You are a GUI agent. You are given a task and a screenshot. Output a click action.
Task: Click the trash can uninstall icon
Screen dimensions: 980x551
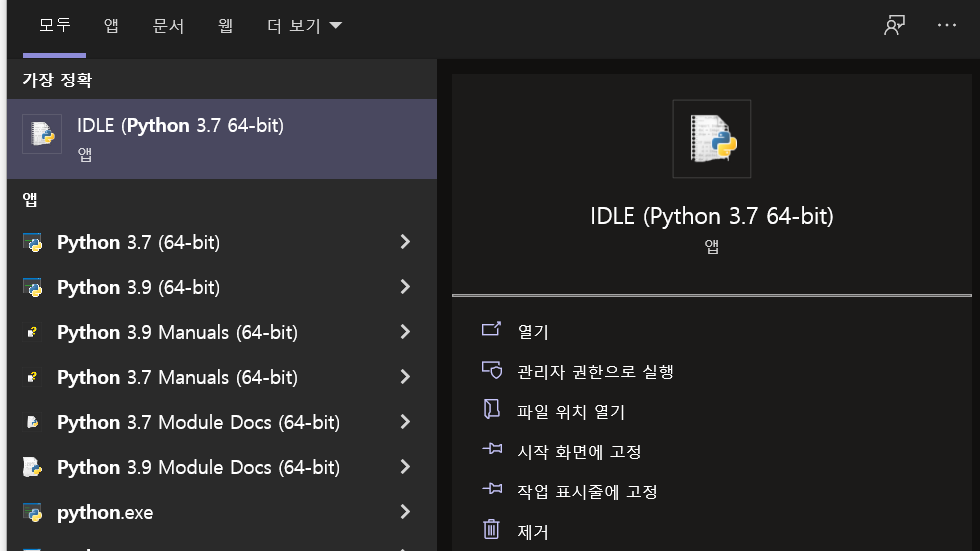[491, 529]
